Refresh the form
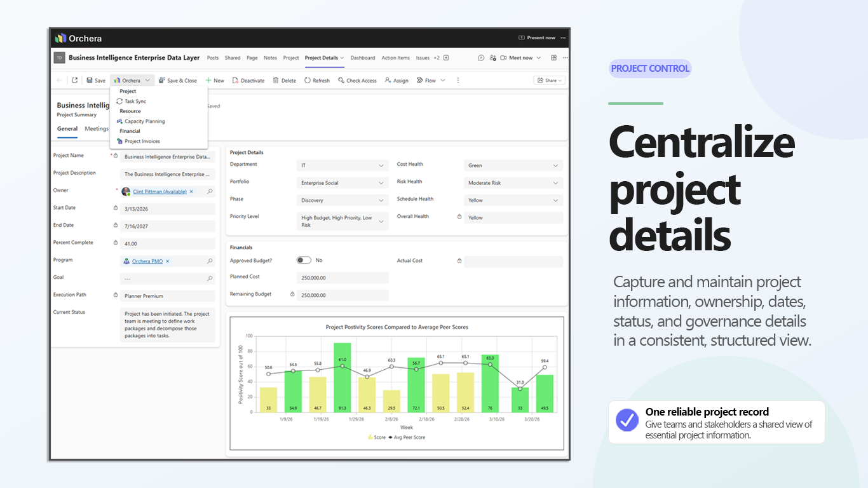Viewport: 868px width, 488px height. pos(317,81)
